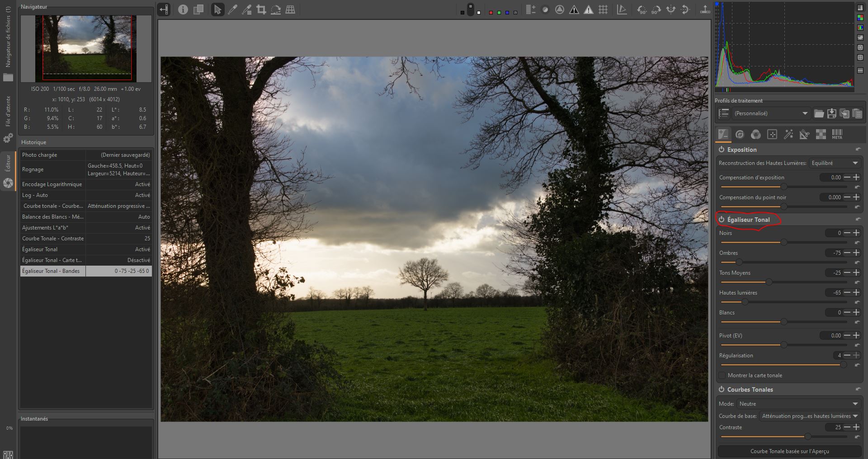Open the Courbes Tonales Mode dropdown
This screenshot has width=868, height=459.
pyautogui.click(x=798, y=404)
